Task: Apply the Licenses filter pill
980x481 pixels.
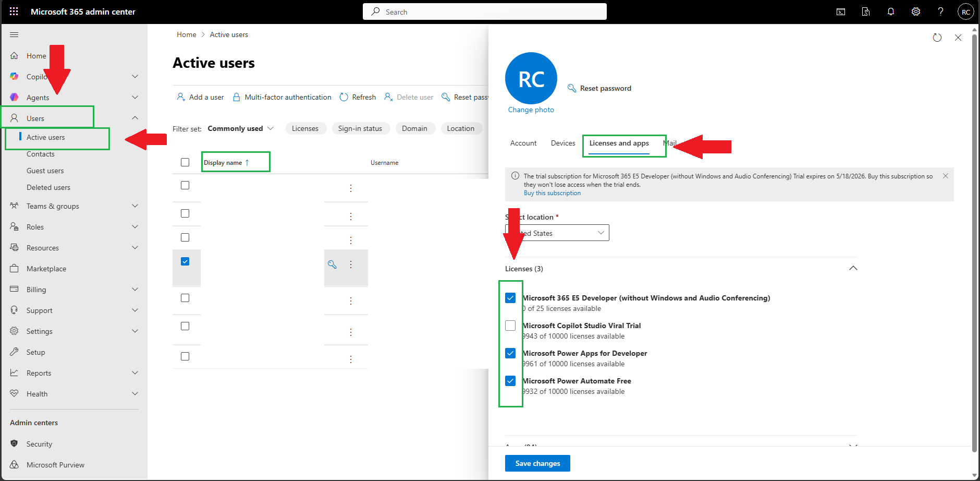Action: 305,128
